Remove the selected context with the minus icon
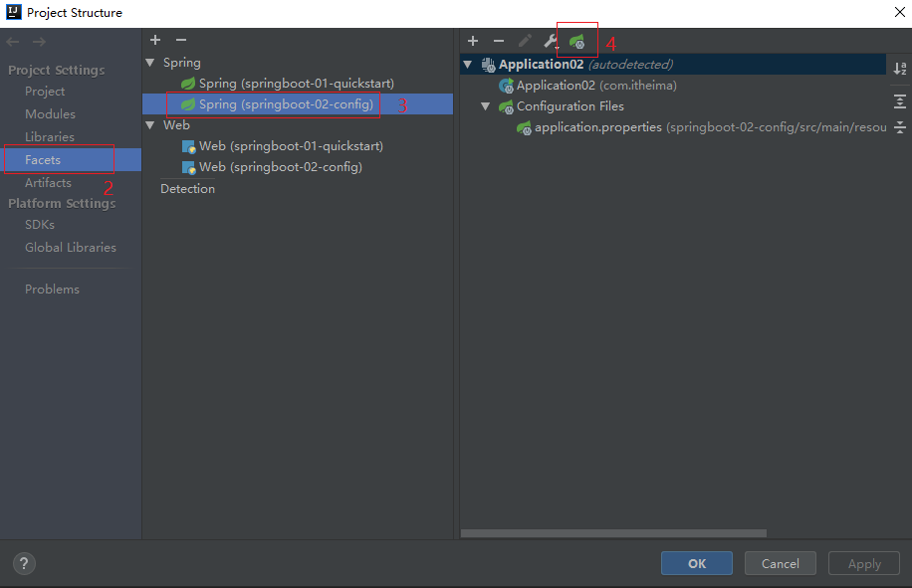912x588 pixels. (499, 41)
